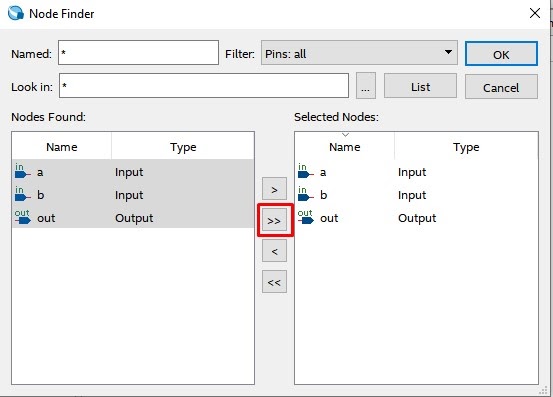Select node name 'a' in Nodes Found

point(40,172)
